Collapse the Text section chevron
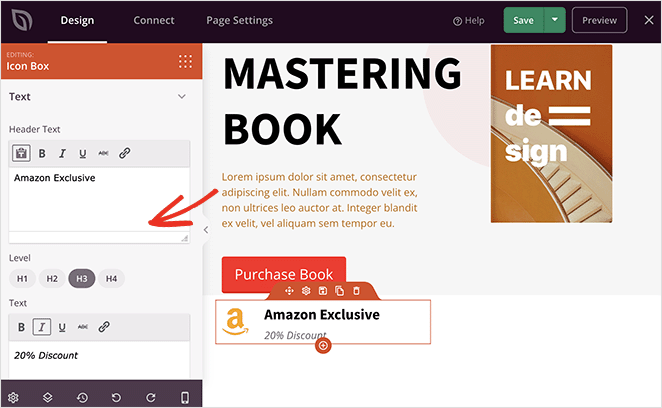The width and height of the screenshot is (662, 408). (x=182, y=97)
